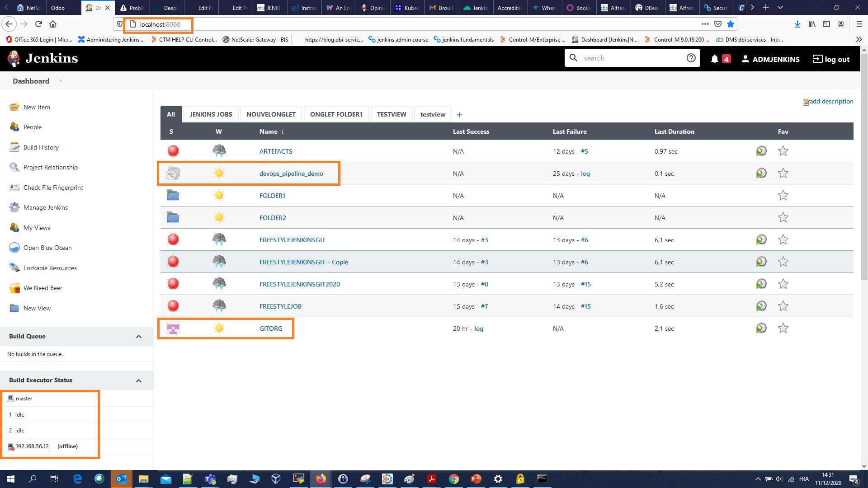Click the We Need Beer icon
The height and width of the screenshot is (488, 868).
pos(14,288)
